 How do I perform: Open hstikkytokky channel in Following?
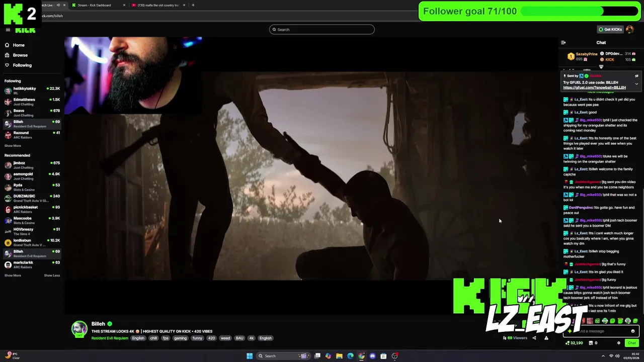32,90
